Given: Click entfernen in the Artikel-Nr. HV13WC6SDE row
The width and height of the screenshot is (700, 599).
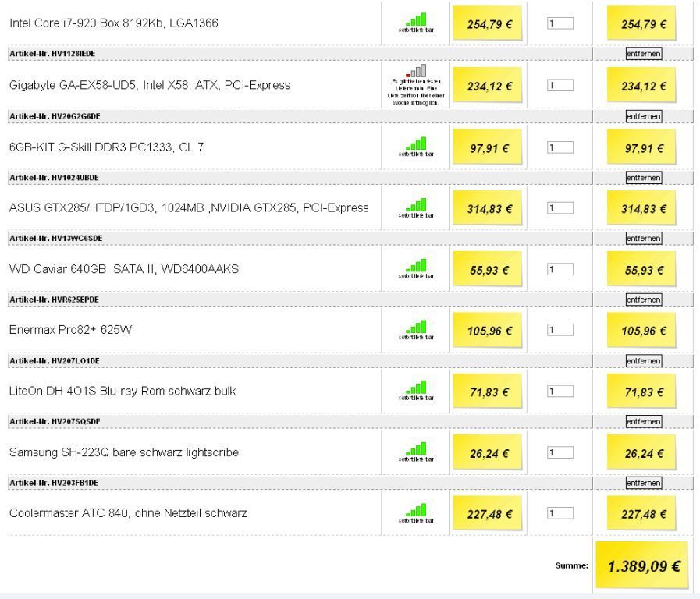Looking at the screenshot, I should coord(643,238).
